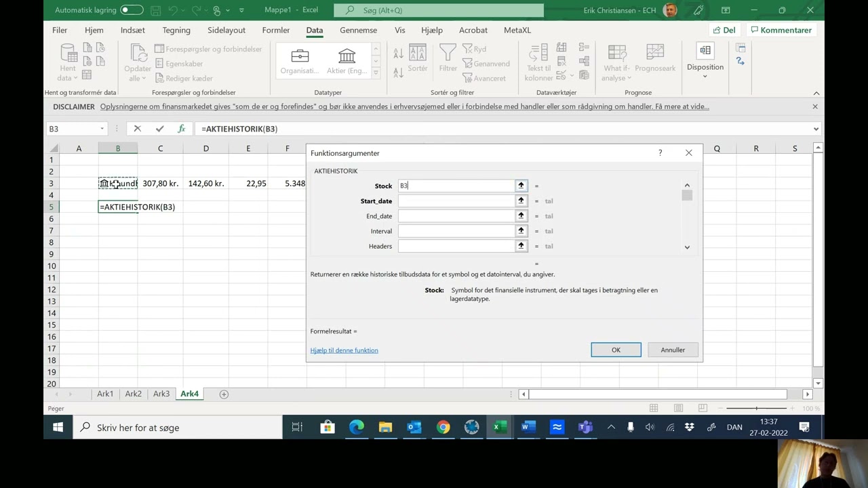Click the Windows Start button
This screenshot has height=488, width=868.
[x=58, y=427]
